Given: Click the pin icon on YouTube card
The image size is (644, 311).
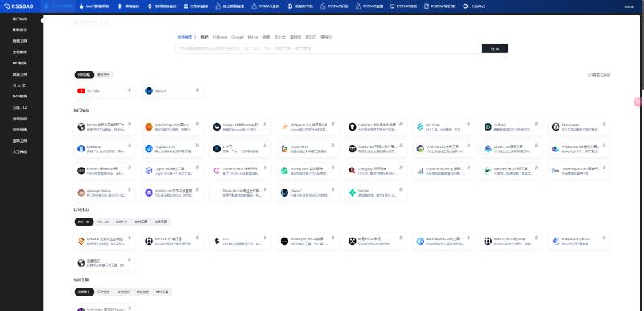Looking at the screenshot, I should (x=130, y=89).
